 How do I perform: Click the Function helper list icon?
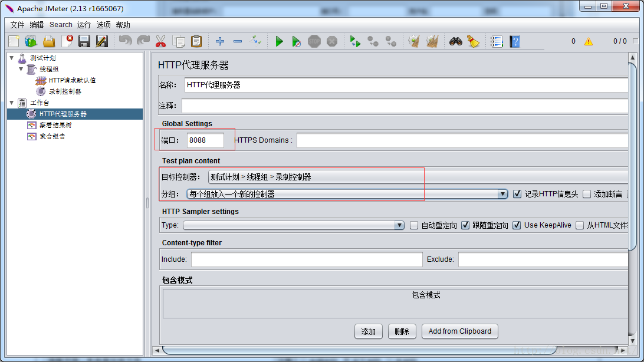click(497, 41)
